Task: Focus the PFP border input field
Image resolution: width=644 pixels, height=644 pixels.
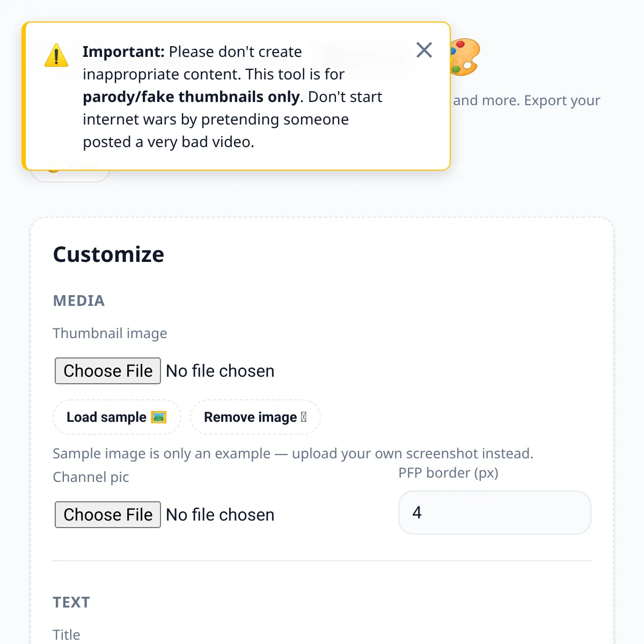Action: pyautogui.click(x=494, y=513)
